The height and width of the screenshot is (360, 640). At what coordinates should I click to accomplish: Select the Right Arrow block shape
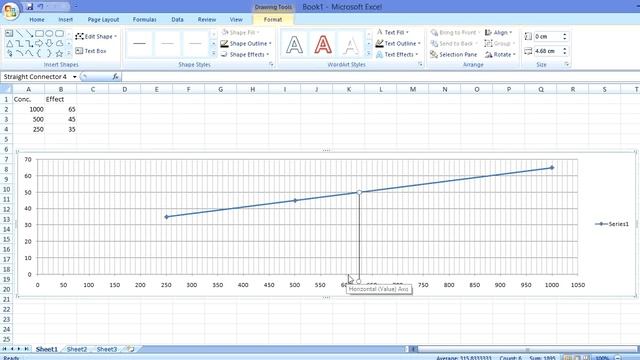[x=39, y=43]
